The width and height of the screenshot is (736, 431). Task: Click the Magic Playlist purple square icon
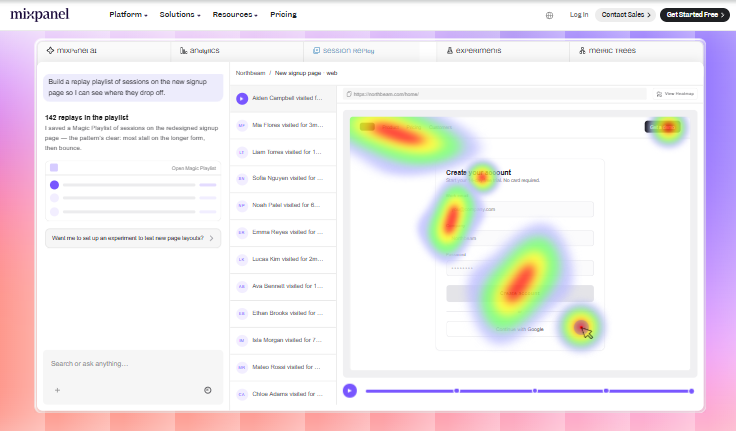point(54,168)
